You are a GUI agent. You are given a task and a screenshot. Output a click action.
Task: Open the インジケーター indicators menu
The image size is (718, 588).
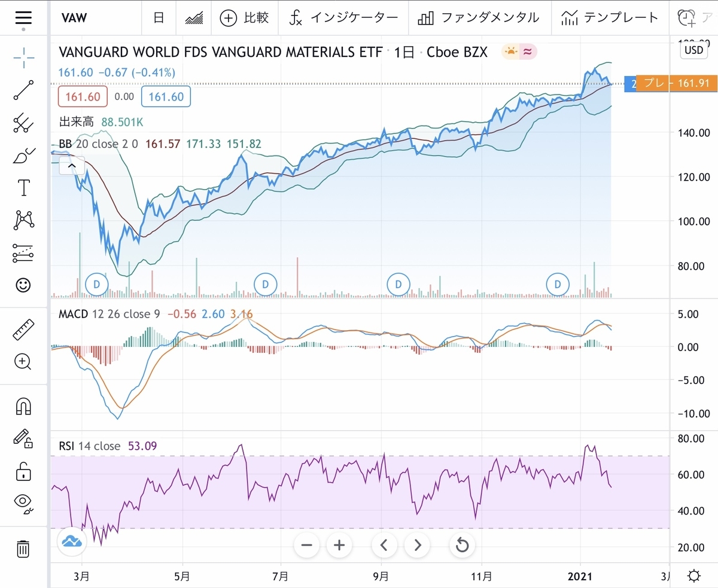[343, 18]
